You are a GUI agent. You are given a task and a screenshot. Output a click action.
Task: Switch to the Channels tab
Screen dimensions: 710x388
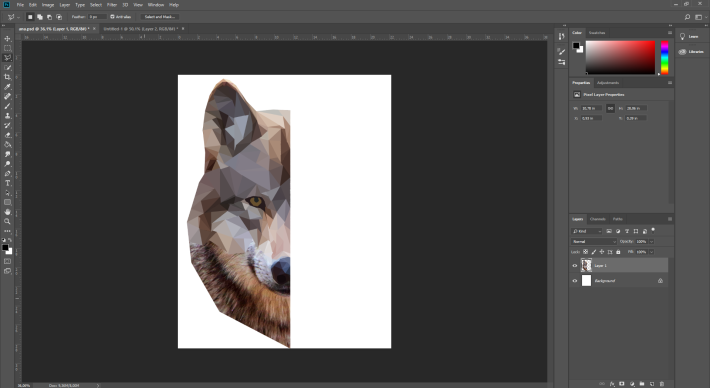pyautogui.click(x=598, y=219)
